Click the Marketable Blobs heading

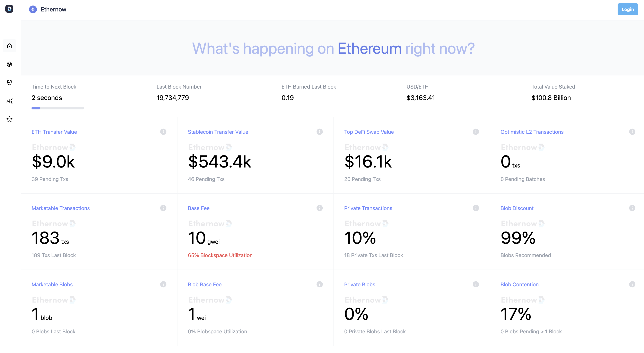pos(52,284)
